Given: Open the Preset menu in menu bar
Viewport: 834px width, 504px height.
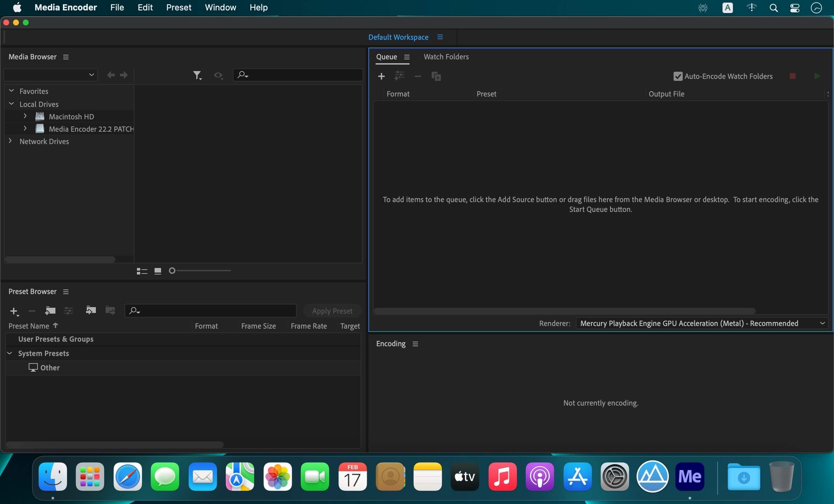Looking at the screenshot, I should pos(178,7).
